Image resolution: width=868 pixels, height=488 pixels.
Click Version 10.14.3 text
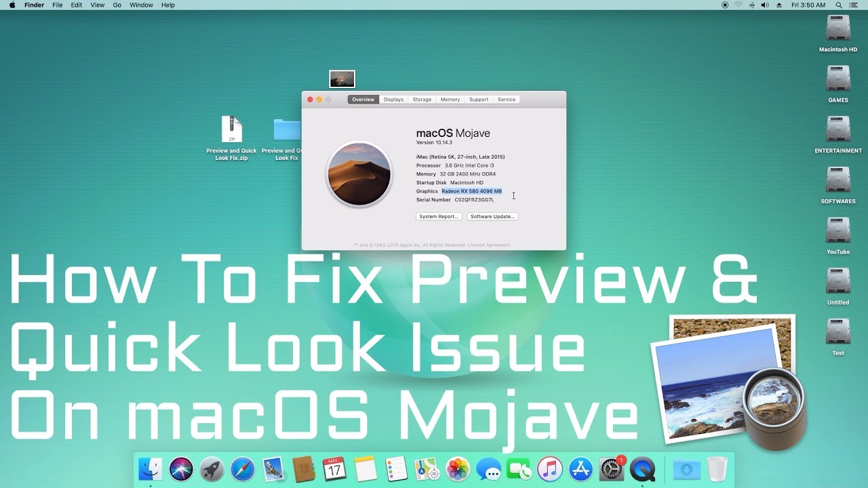(x=434, y=142)
